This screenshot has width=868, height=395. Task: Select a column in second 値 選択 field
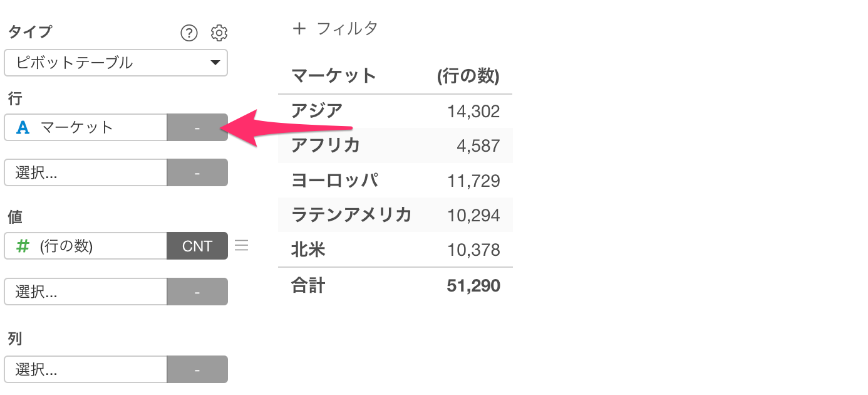[86, 292]
